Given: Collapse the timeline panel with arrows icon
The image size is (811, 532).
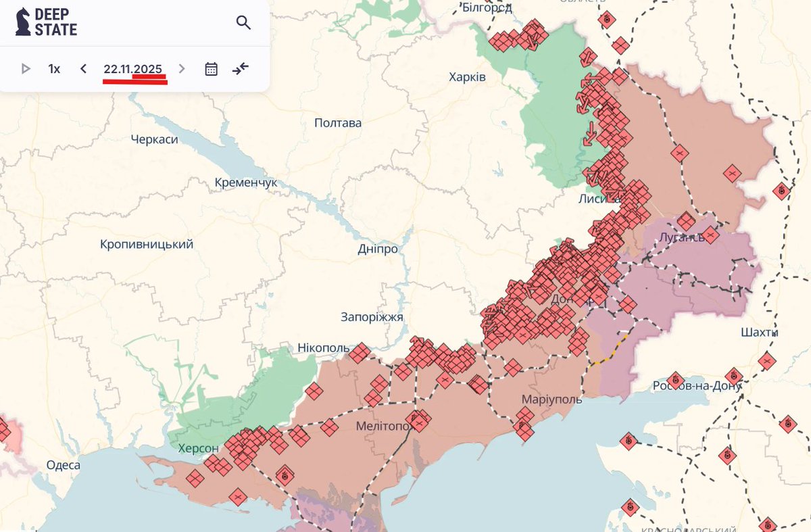Looking at the screenshot, I should [x=241, y=68].
